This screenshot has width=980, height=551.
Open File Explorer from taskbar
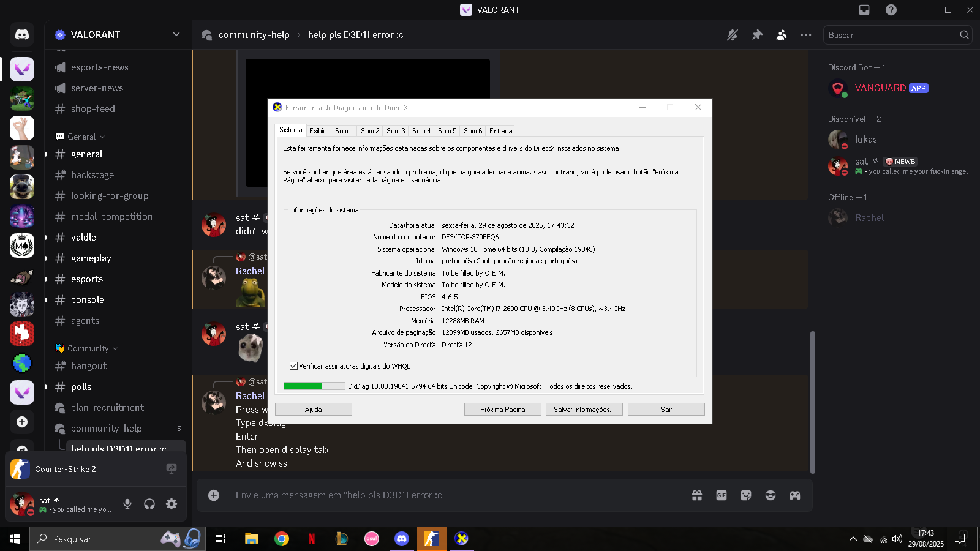(252, 539)
